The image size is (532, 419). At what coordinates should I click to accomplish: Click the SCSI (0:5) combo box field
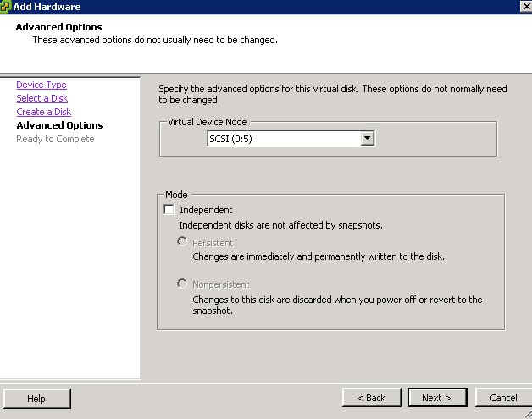(283, 139)
